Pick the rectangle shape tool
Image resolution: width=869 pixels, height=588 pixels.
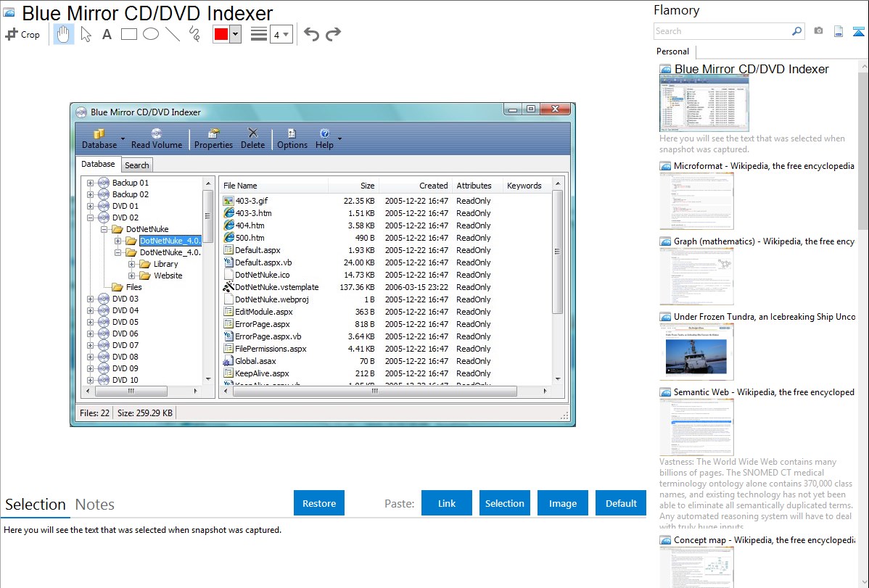tap(129, 34)
